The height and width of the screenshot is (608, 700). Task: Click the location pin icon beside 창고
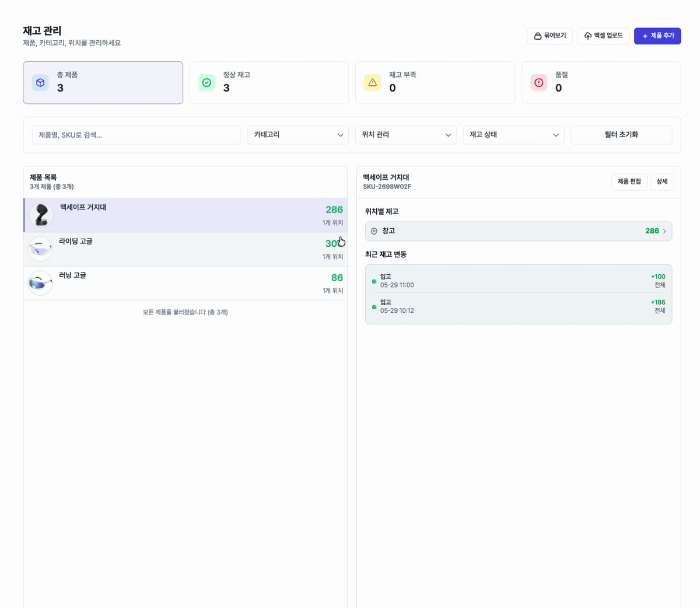pos(374,231)
